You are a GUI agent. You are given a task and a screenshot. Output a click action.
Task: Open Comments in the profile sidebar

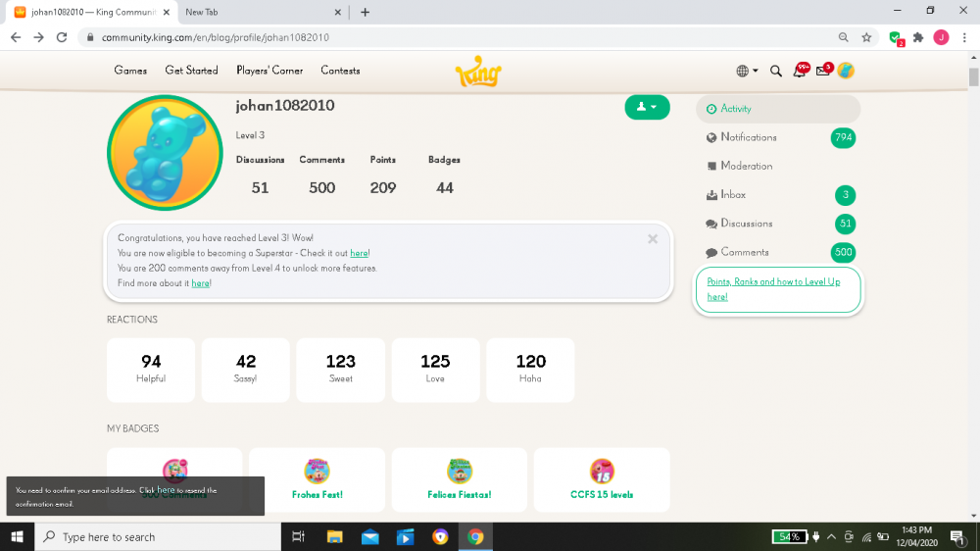[778, 253]
